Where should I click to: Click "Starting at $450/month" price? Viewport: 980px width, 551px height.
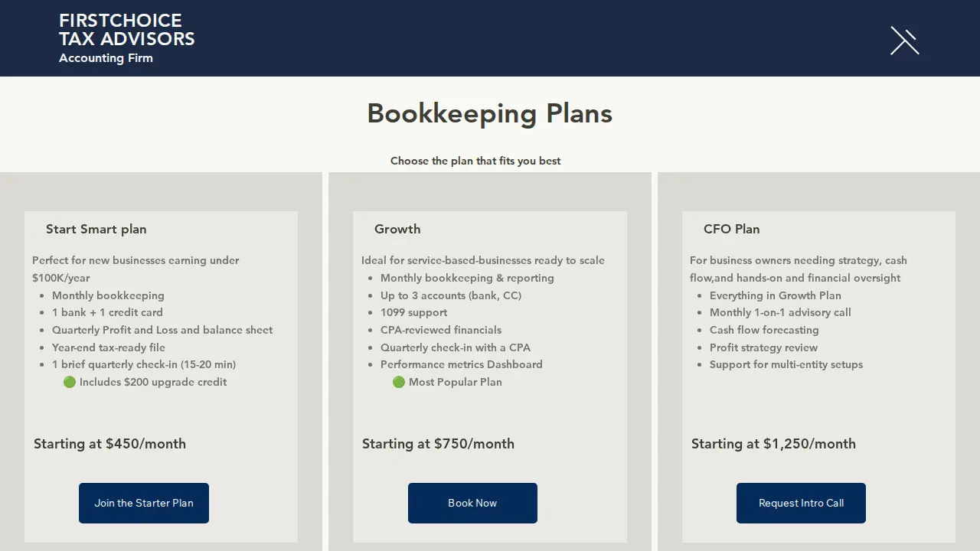109,444
